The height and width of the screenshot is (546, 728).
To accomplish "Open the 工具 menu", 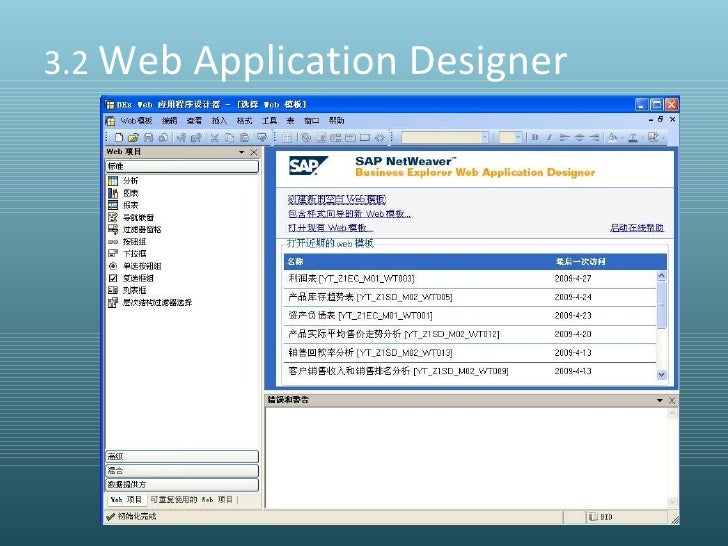I will point(269,121).
